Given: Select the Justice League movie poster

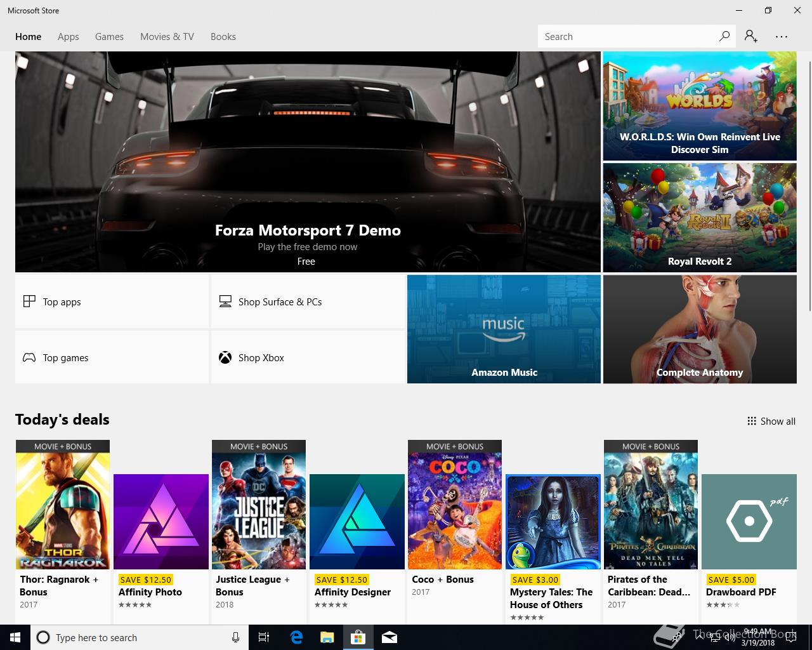Looking at the screenshot, I should coord(259,505).
